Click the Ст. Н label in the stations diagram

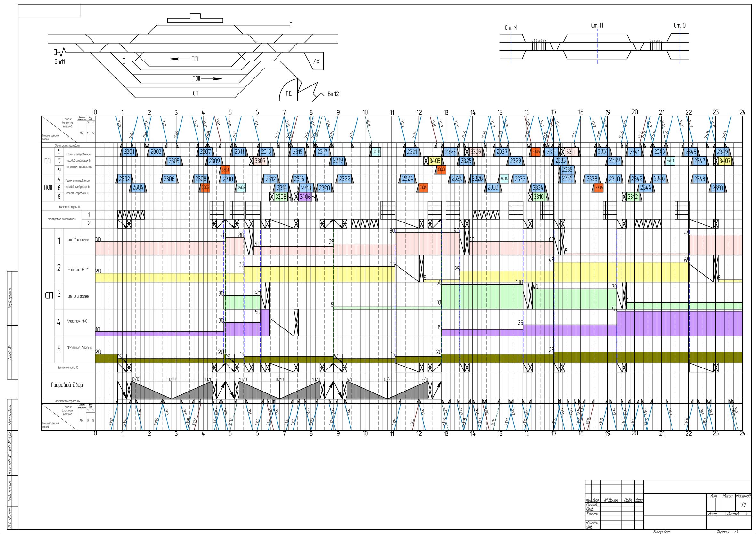[x=597, y=25]
